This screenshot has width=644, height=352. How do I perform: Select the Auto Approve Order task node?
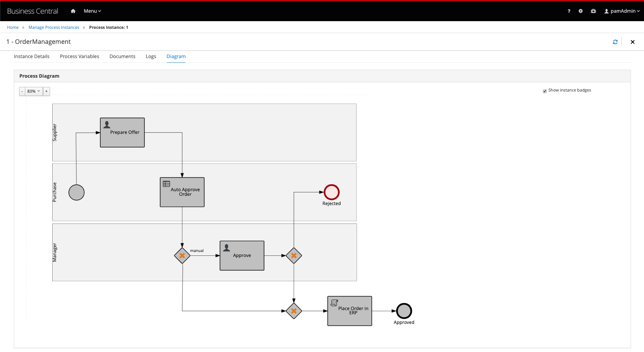pyautogui.click(x=182, y=192)
